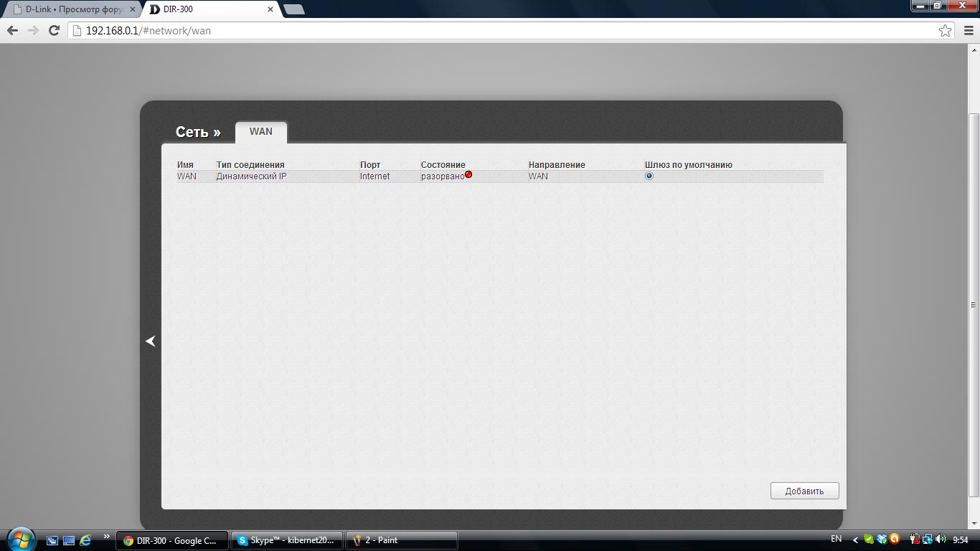Click the network connection tray icon

point(928,540)
